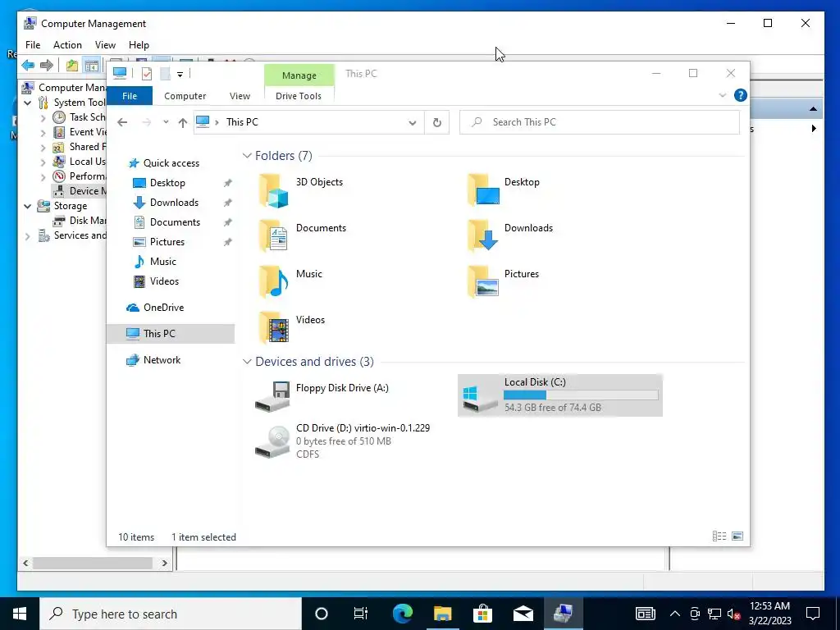The width and height of the screenshot is (840, 630).
Task: Expand Event Viewer tree node
Action: 43,132
